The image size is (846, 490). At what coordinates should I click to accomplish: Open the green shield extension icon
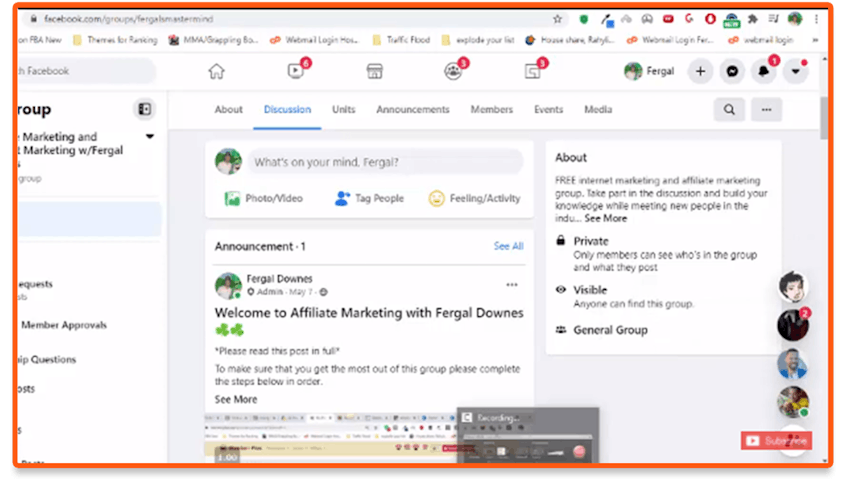(x=584, y=19)
